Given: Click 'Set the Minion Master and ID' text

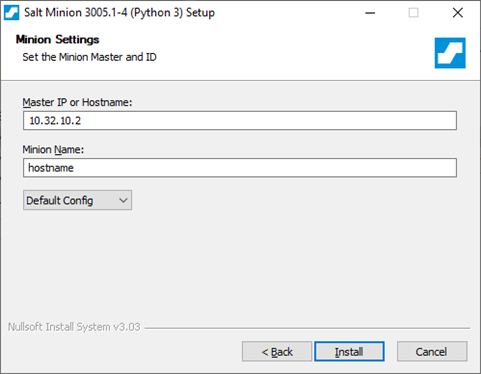Looking at the screenshot, I should (x=89, y=57).
